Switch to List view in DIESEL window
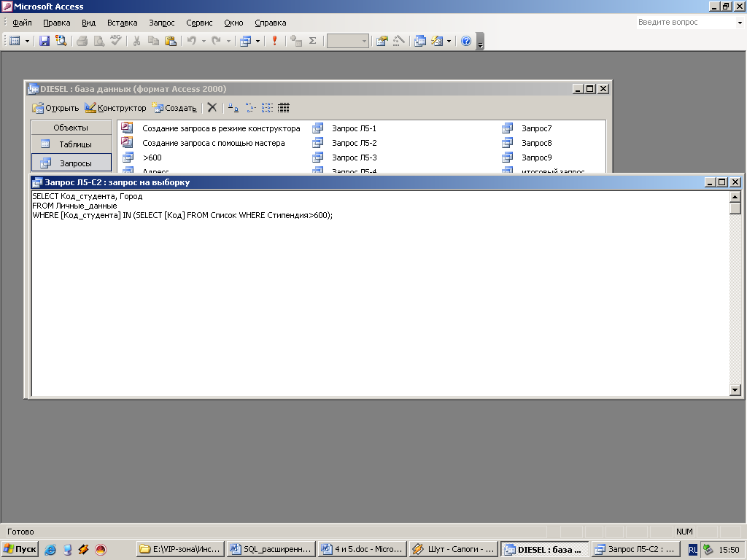 point(267,108)
